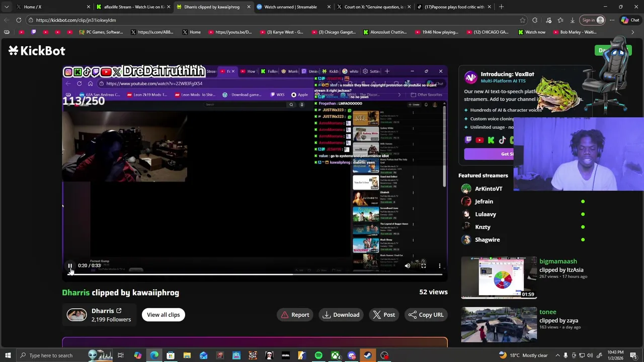Image resolution: width=644 pixels, height=362 pixels.
Task: Seek along the clip progress bar
Action: (255, 275)
